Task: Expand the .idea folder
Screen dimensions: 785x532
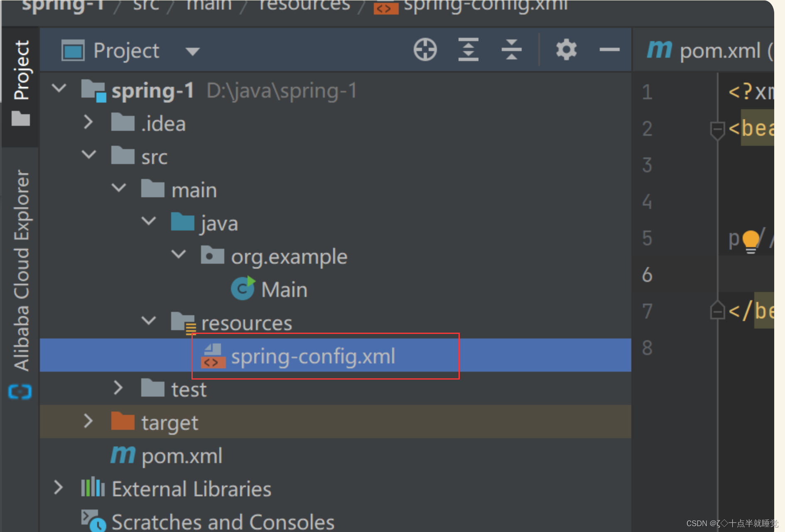Action: coord(88,122)
